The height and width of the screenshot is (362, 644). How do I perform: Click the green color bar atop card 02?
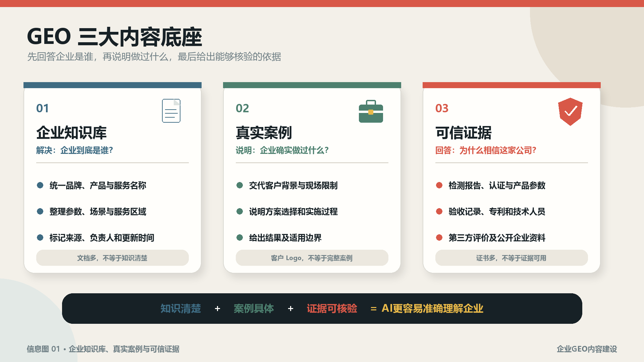click(x=312, y=85)
